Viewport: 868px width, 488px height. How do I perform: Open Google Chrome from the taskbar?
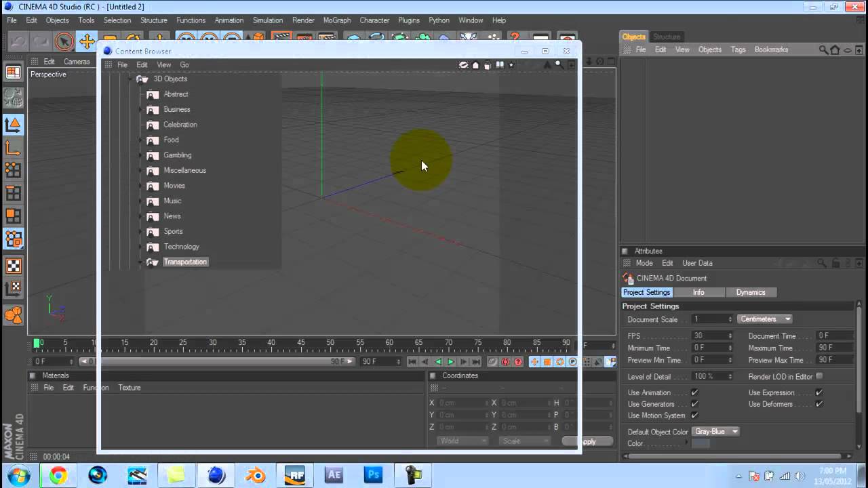(x=58, y=475)
